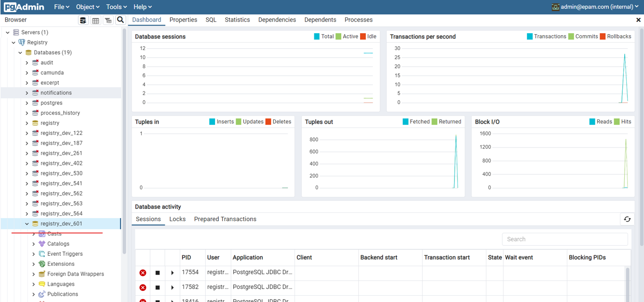The width and height of the screenshot is (644, 302).
Task: Refresh the Database activity panel
Action: pos(627,219)
